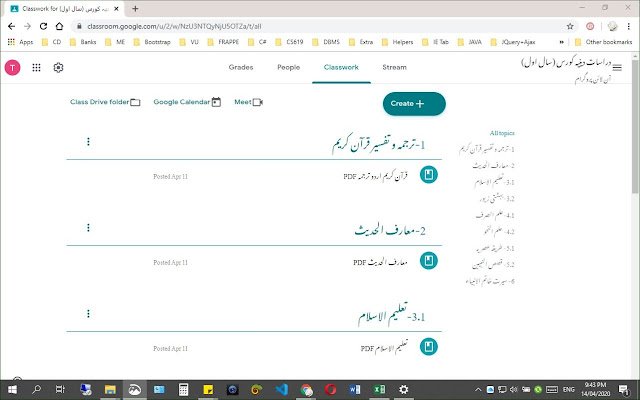Filter by sidebar topic 5.1
This screenshot has width=640, height=400.
click(x=495, y=248)
